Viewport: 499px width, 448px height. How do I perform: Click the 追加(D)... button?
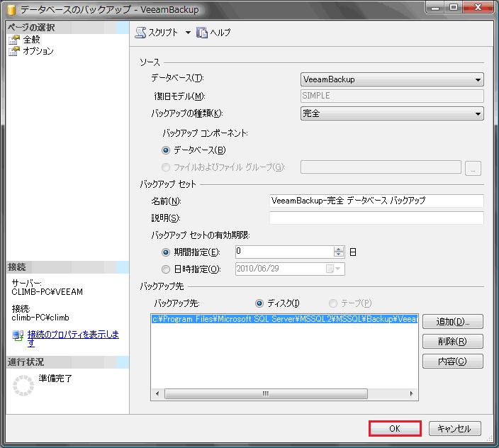(x=452, y=322)
